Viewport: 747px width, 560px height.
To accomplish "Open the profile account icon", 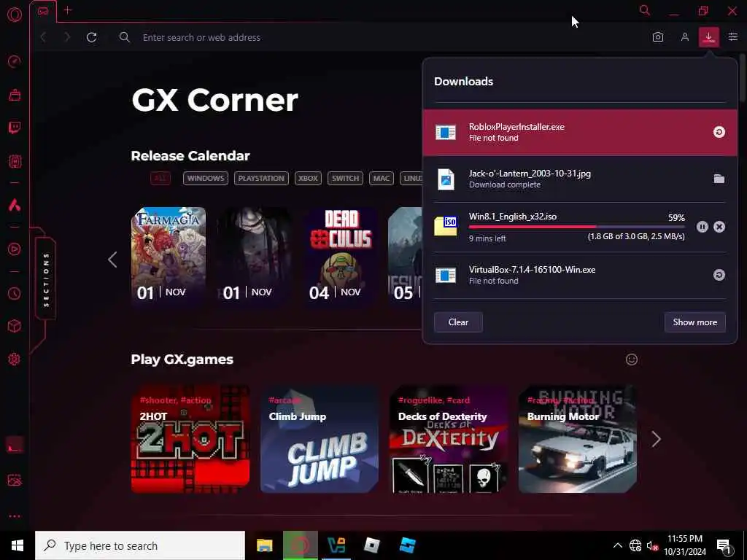I will tap(684, 37).
